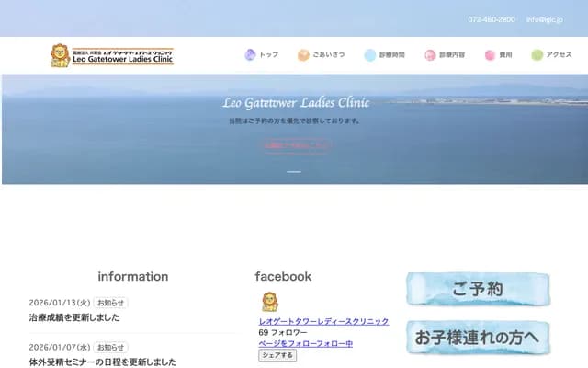Open the 診療時間 navigation item

pos(391,55)
